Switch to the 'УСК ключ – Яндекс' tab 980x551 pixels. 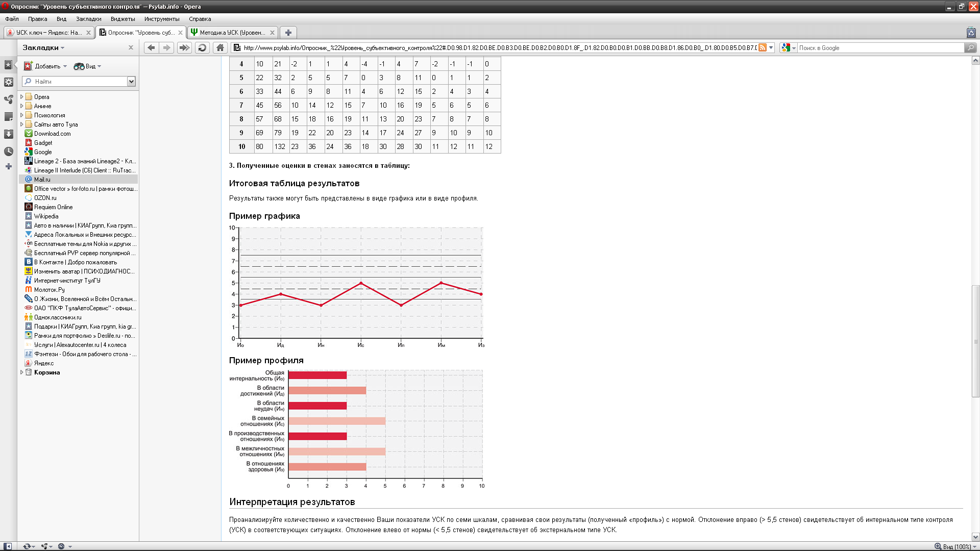point(49,32)
